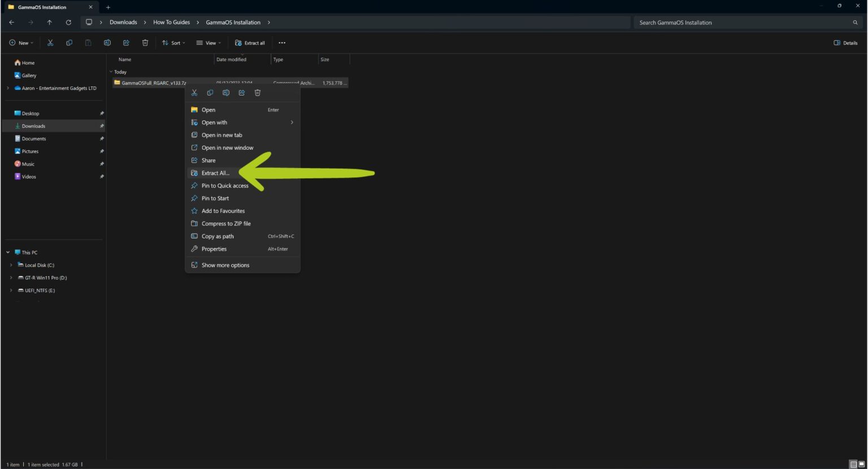Open the See more ellipsis in the toolbar
Viewport: 868px width, 469px height.
(x=281, y=42)
